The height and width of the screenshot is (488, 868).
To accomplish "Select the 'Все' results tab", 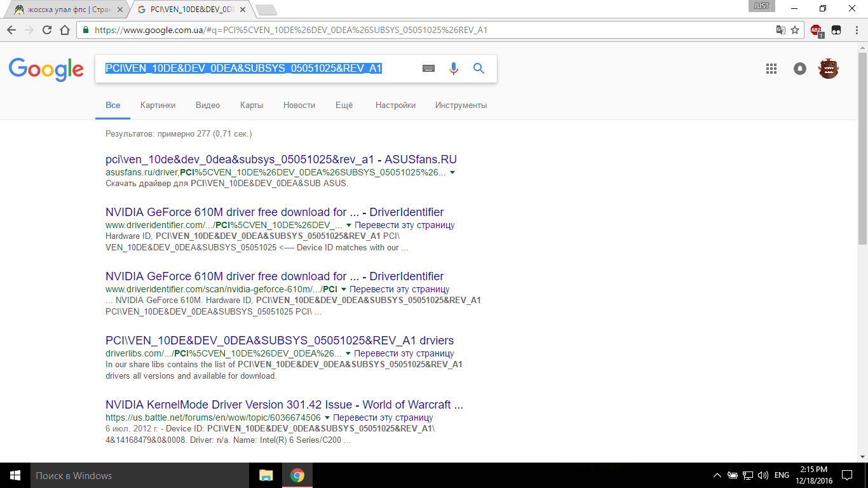I will pyautogui.click(x=113, y=105).
